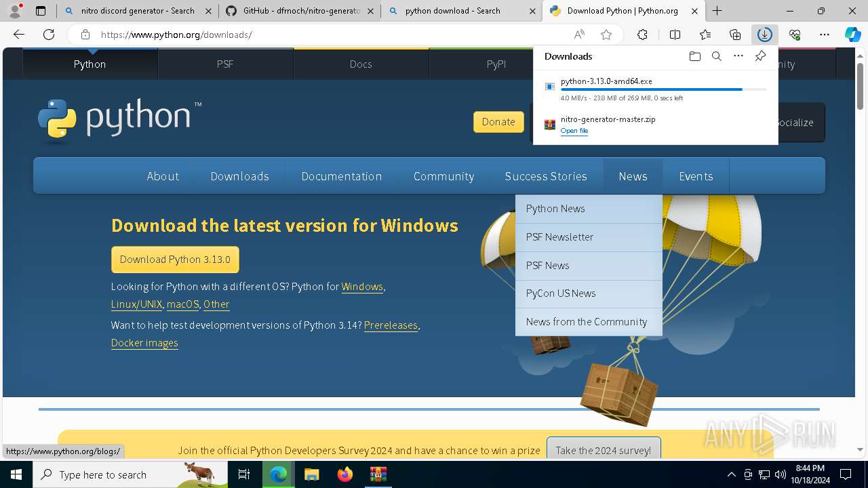
Task: Open Edge Settings and more menu
Action: pyautogui.click(x=825, y=35)
